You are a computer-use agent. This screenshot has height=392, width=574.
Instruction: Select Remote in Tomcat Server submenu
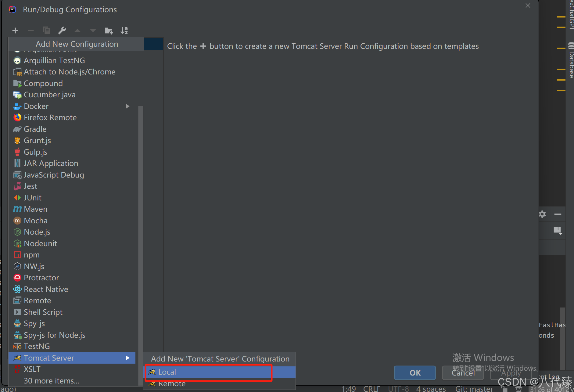point(219,384)
